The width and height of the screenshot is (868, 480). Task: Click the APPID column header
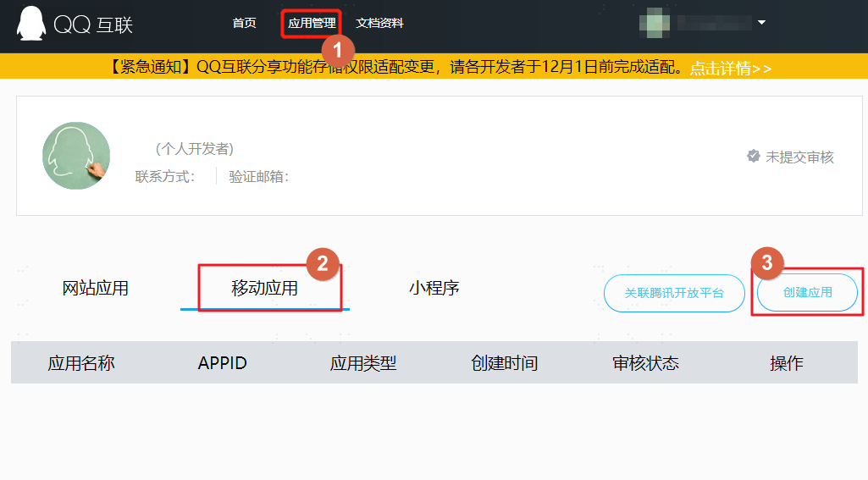(x=223, y=363)
